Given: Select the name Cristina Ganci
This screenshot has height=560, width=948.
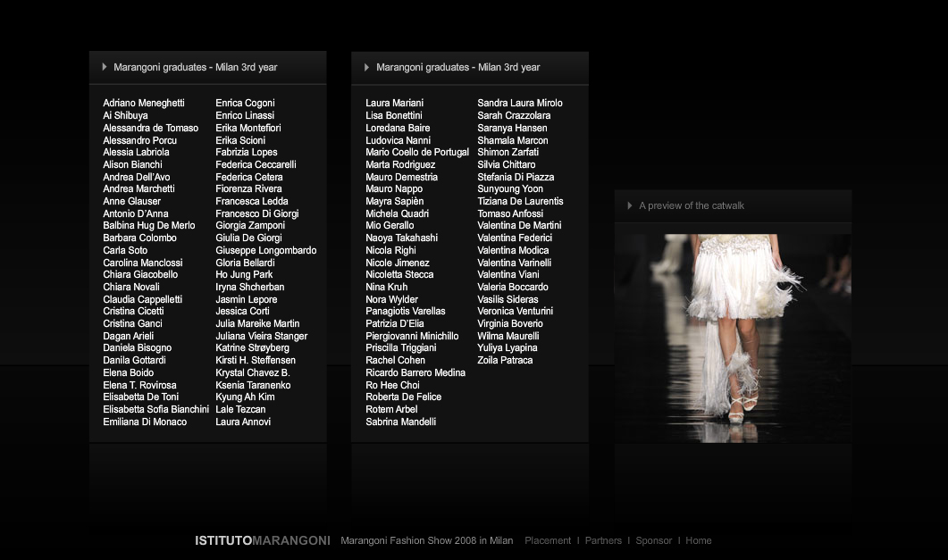Looking at the screenshot, I should 132,323.
